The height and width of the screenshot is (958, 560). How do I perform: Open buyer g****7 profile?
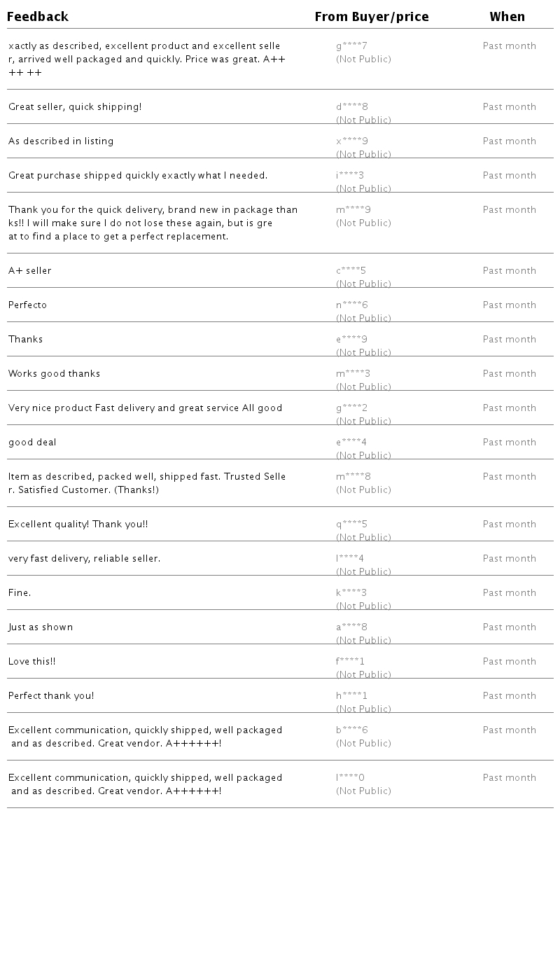point(351,46)
